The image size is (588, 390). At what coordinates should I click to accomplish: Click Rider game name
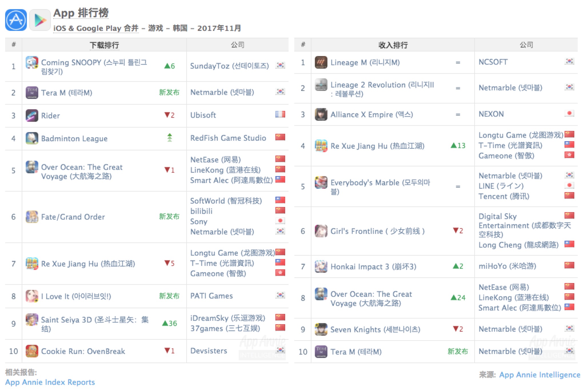51,116
